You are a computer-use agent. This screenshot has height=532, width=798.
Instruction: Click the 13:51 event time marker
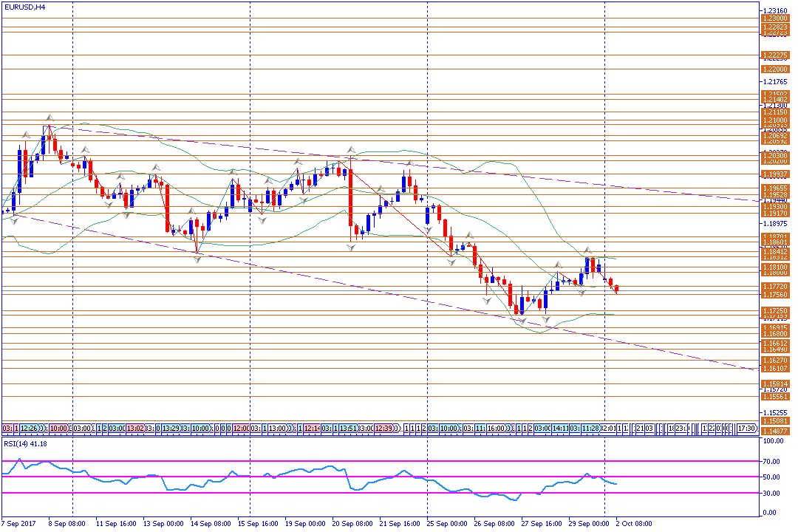(x=348, y=428)
